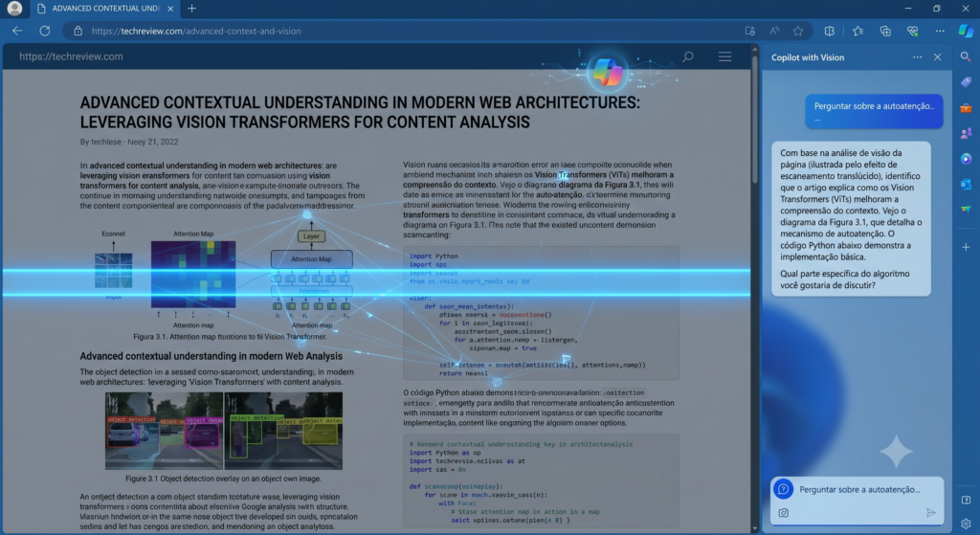Screen dimensions: 980x535
Task: Minimize the browser window
Action: point(908,8)
